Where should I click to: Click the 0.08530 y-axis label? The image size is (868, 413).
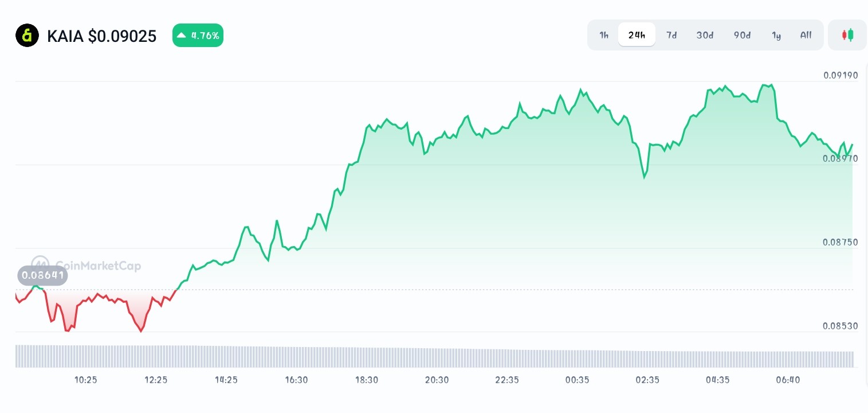point(840,326)
